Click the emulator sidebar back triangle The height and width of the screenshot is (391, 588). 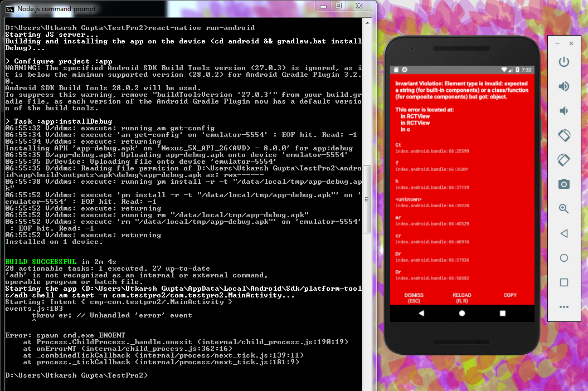click(x=563, y=233)
